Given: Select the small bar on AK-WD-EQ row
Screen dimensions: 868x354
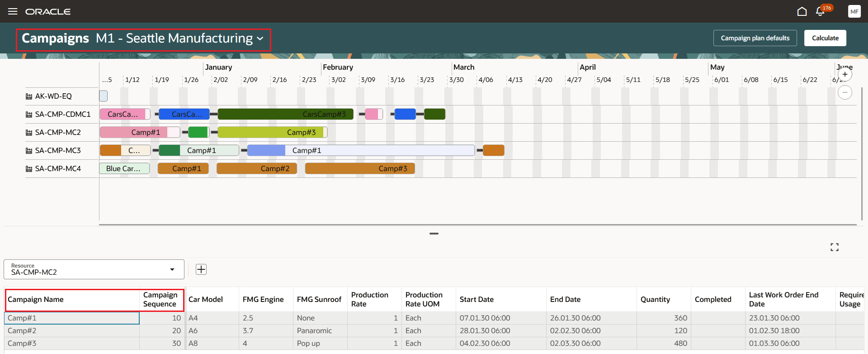Looking at the screenshot, I should pos(104,96).
